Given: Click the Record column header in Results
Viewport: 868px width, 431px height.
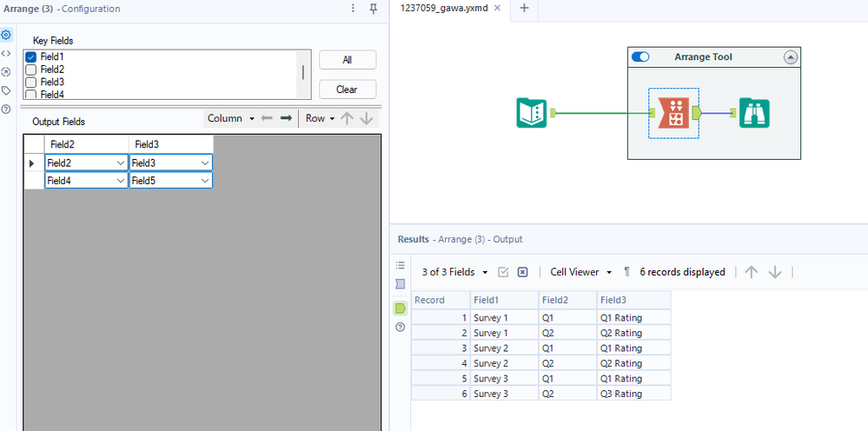Looking at the screenshot, I should (x=441, y=300).
